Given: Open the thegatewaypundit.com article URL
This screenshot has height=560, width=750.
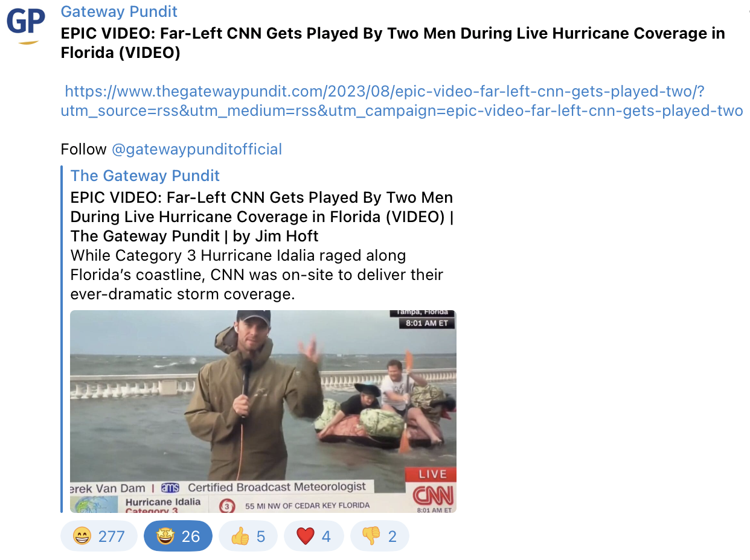Looking at the screenshot, I should click(x=402, y=101).
